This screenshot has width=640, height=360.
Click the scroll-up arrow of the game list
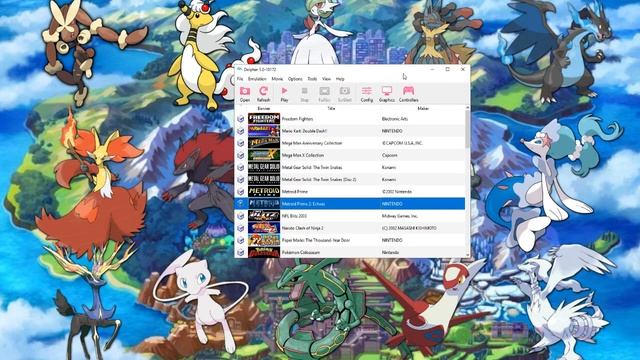[467, 108]
